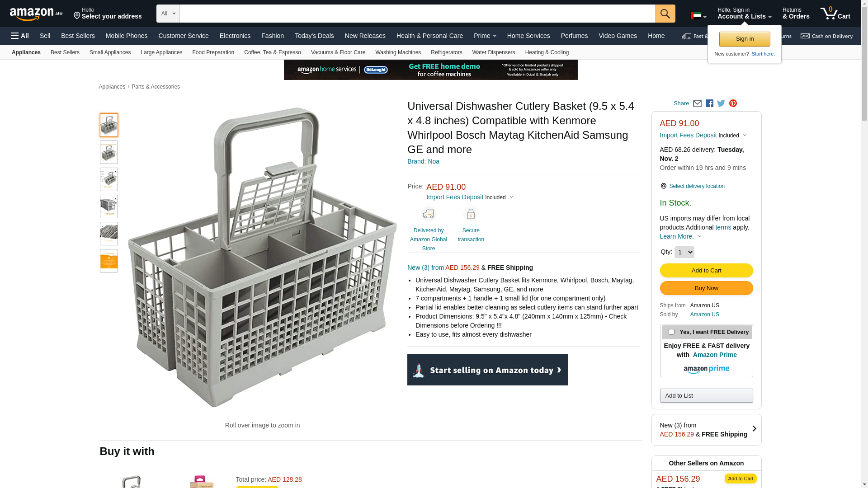Click the yellow Sign in button
Image resolution: width=868 pixels, height=488 pixels.
click(745, 39)
